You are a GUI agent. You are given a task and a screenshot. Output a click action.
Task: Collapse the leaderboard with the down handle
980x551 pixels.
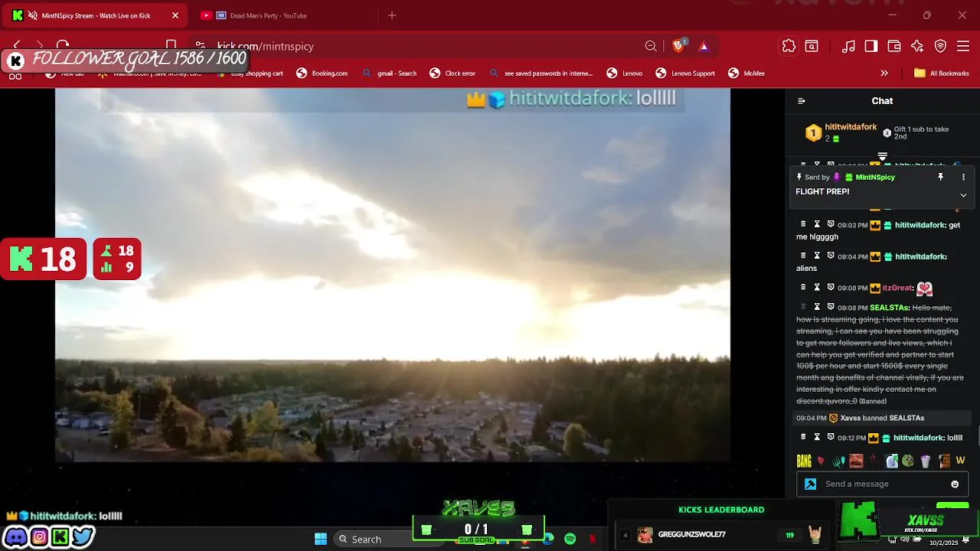pos(882,157)
